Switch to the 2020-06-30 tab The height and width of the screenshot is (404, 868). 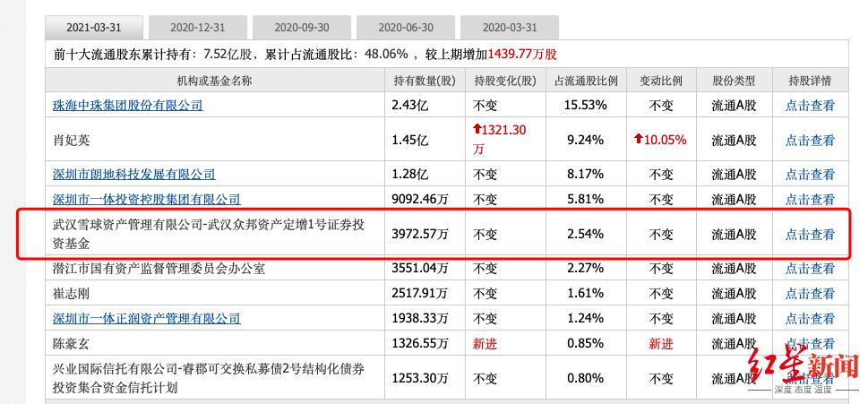tap(403, 27)
